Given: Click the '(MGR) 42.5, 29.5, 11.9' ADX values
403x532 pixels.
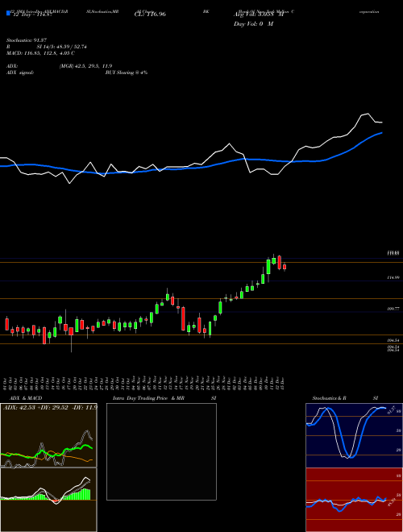Looking at the screenshot, I should 85,66.
